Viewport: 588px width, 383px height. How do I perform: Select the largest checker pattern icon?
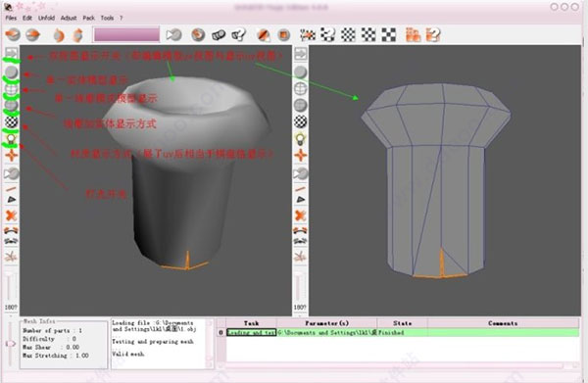tap(389, 35)
